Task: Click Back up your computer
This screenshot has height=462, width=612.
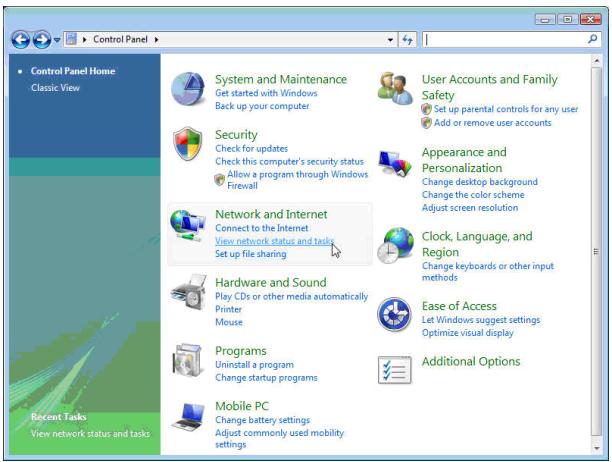Action: click(x=262, y=106)
